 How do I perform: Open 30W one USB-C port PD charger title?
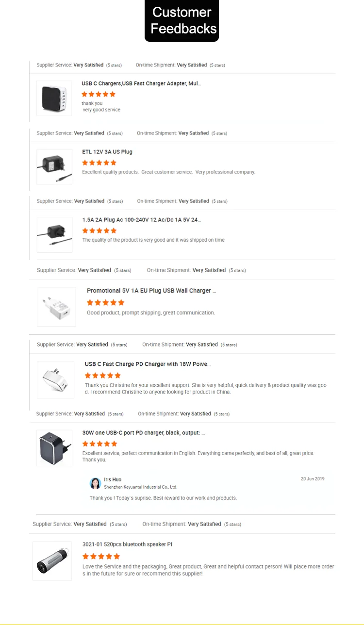pos(144,433)
